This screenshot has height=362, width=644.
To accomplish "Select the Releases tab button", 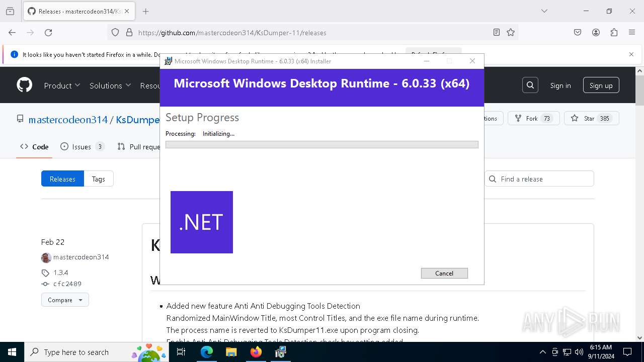I will point(62,179).
